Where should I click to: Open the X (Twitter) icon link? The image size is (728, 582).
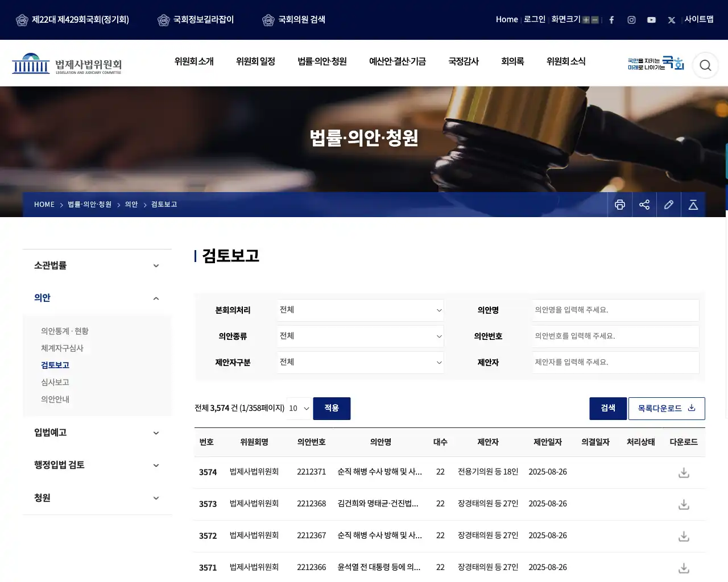672,20
